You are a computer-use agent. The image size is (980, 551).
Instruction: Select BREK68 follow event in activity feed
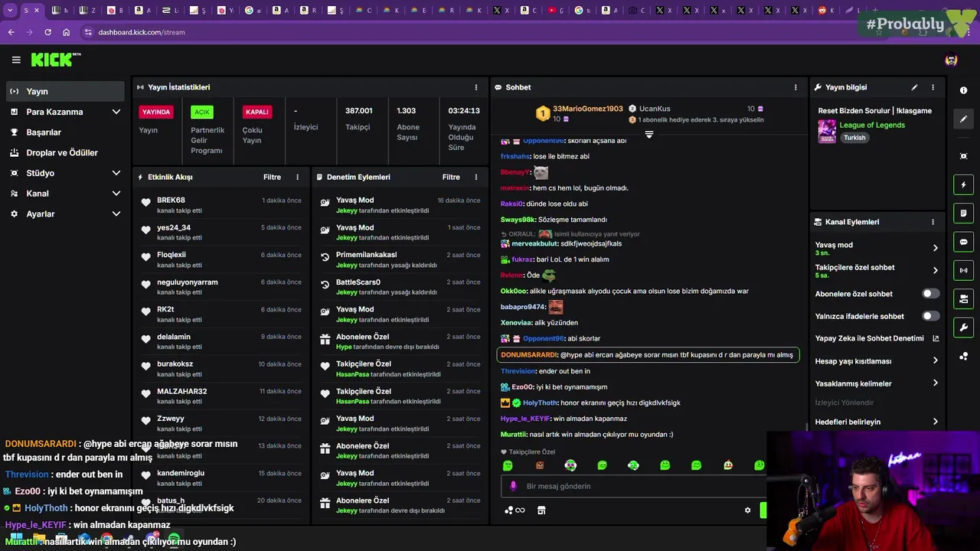220,205
